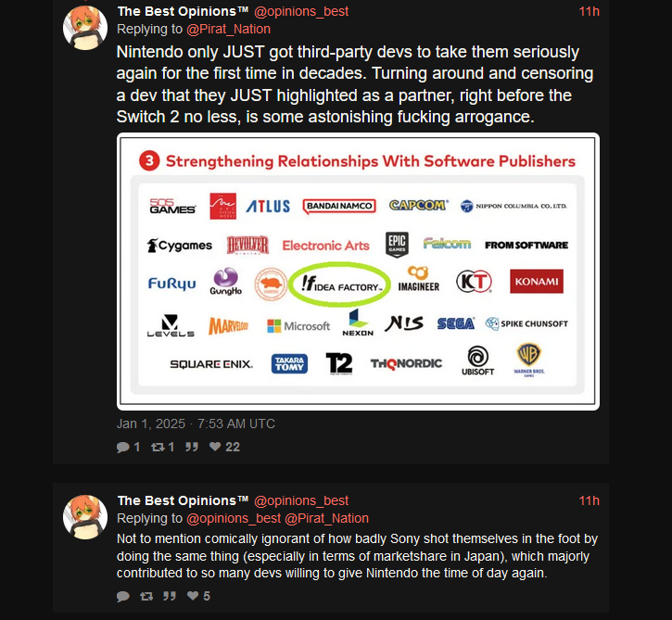Click @opinions_best in second tweet reply line
This screenshot has width=672, height=620.
tap(234, 518)
